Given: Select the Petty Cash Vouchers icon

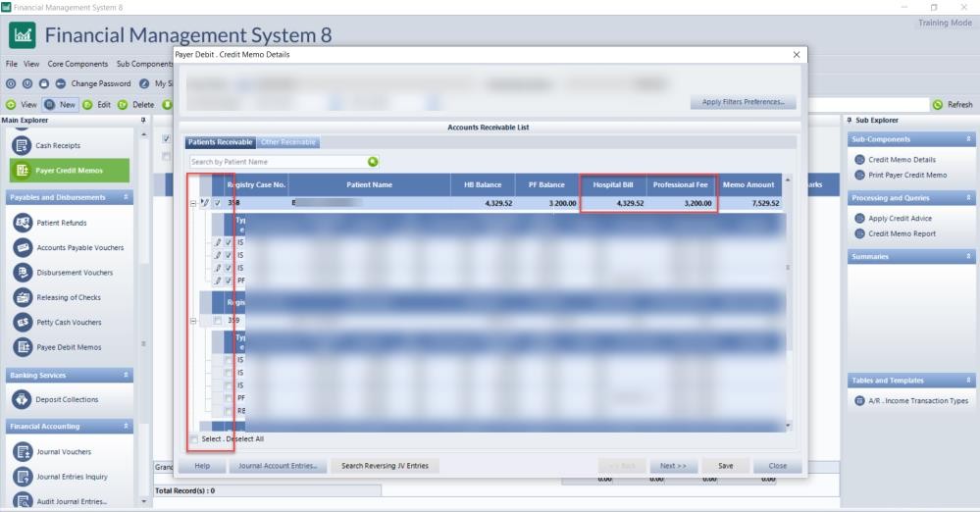Looking at the screenshot, I should click(22, 322).
